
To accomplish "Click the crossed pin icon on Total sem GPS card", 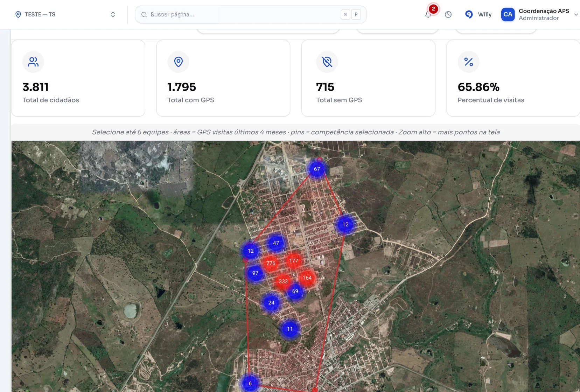I will 327,62.
